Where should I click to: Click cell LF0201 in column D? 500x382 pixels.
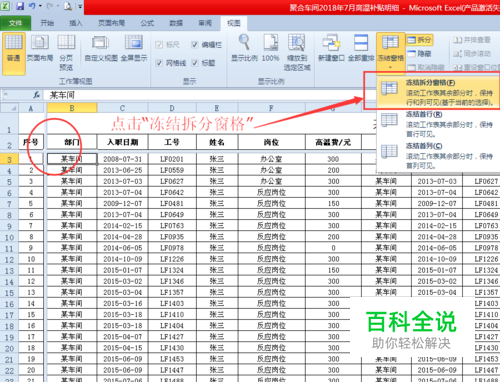coord(172,159)
